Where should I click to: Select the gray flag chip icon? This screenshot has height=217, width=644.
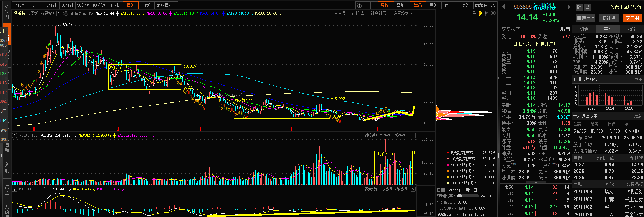[x=487, y=13]
